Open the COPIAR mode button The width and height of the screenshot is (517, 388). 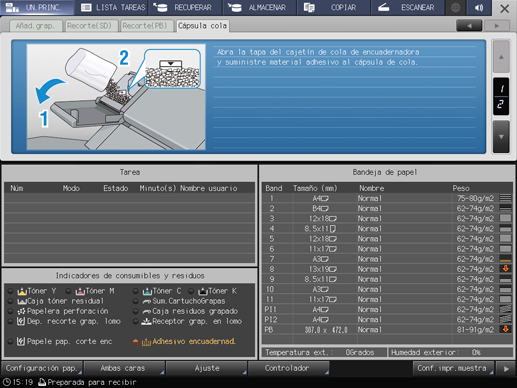(333, 8)
